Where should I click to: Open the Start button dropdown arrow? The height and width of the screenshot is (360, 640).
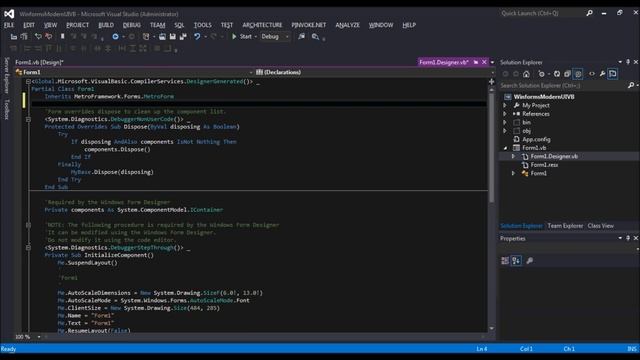coord(256,37)
